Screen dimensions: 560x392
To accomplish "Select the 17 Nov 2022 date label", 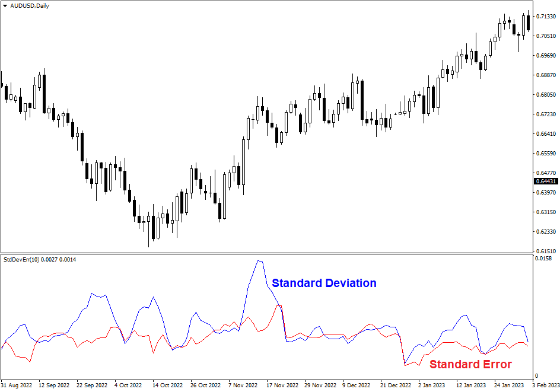I will (282, 385).
